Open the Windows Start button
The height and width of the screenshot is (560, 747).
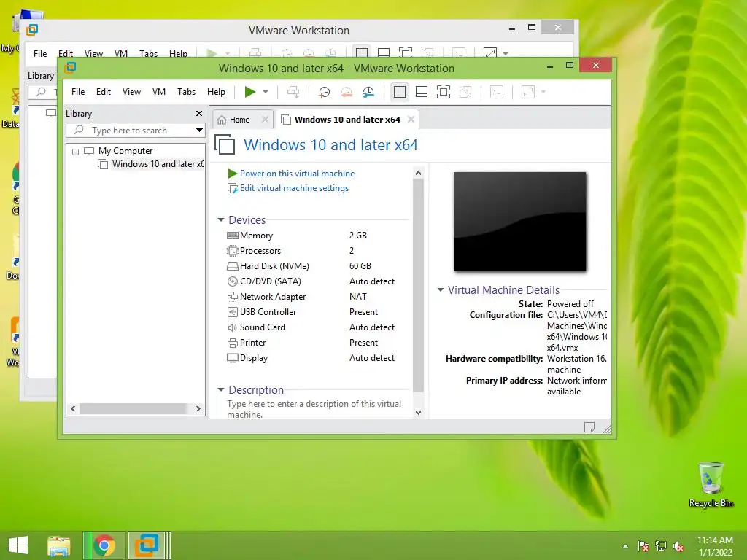click(18, 545)
